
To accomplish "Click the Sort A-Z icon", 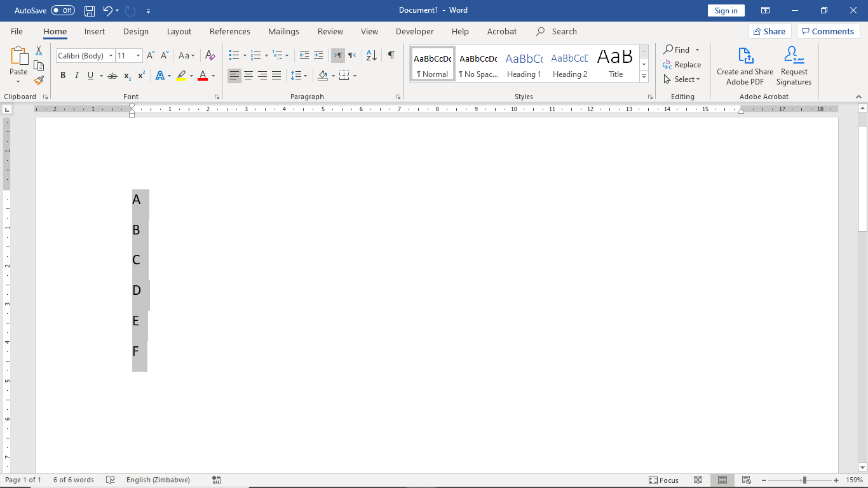I will pos(372,56).
